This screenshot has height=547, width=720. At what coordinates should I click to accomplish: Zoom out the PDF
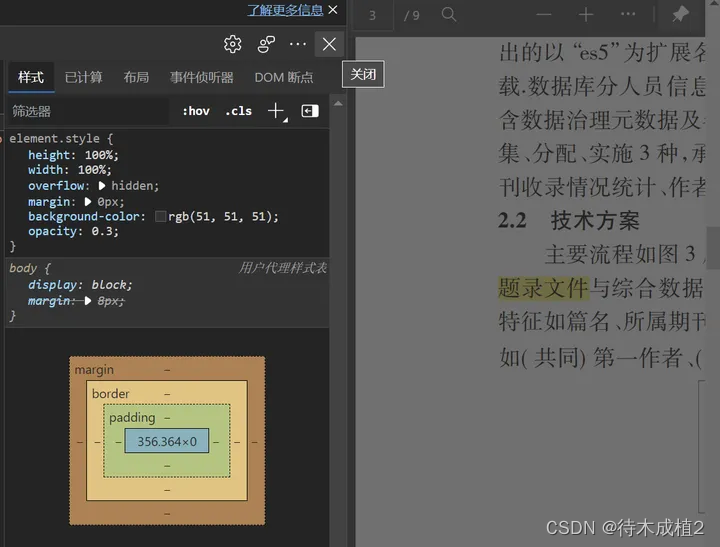tap(544, 15)
